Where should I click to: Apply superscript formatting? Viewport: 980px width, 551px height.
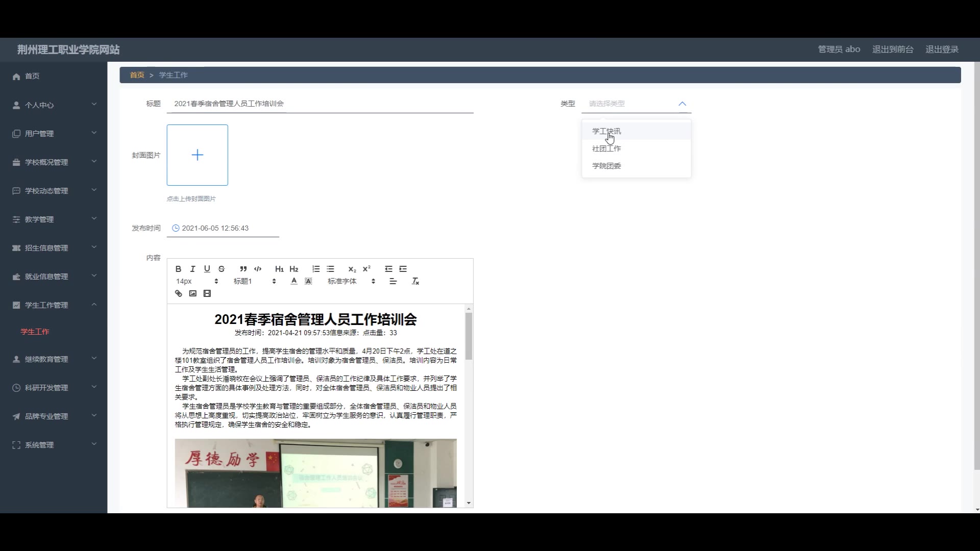click(x=366, y=269)
